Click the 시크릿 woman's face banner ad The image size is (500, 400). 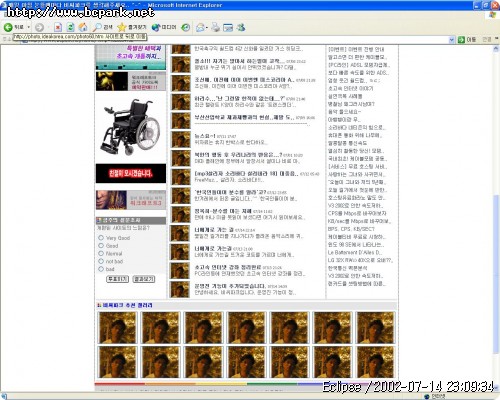pos(131,200)
